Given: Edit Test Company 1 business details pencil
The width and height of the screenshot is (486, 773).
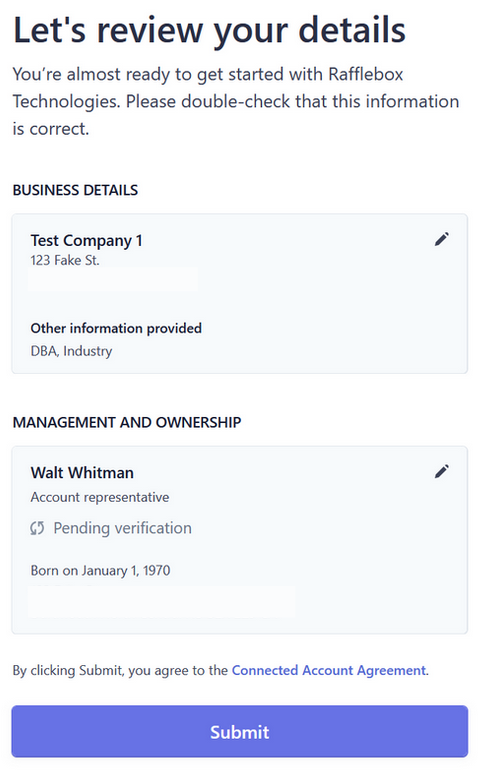Looking at the screenshot, I should click(x=442, y=239).
